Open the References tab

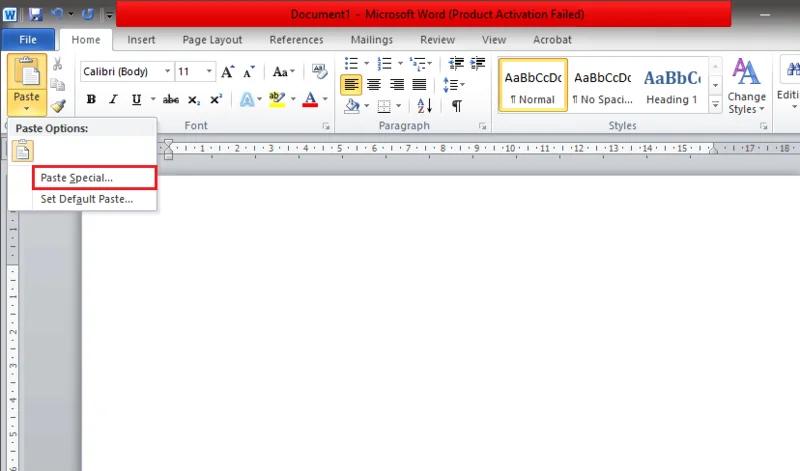(296, 40)
